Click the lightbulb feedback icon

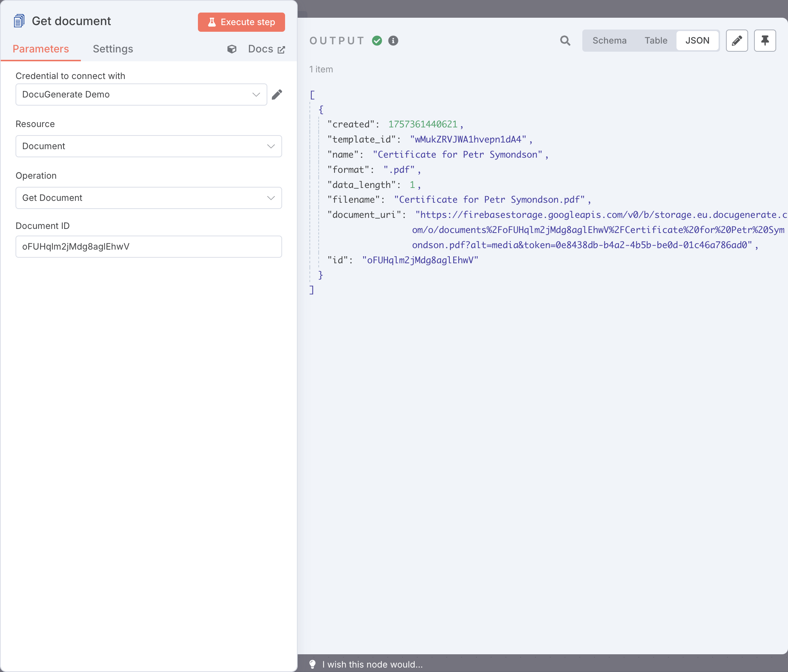313,664
